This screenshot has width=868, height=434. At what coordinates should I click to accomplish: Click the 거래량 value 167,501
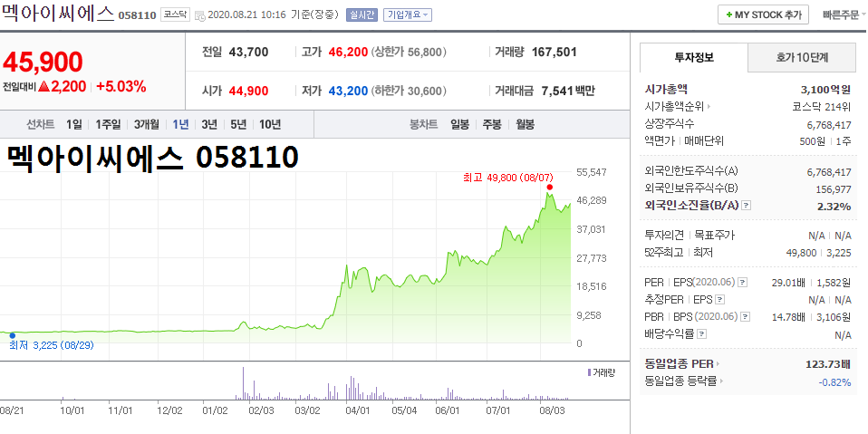point(555,52)
